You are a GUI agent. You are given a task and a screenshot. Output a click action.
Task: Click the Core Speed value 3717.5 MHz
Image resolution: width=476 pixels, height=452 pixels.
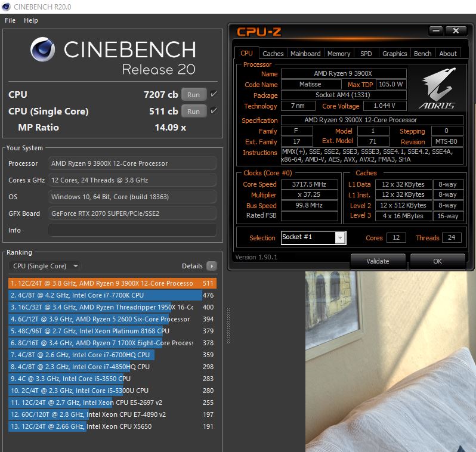[x=309, y=184]
